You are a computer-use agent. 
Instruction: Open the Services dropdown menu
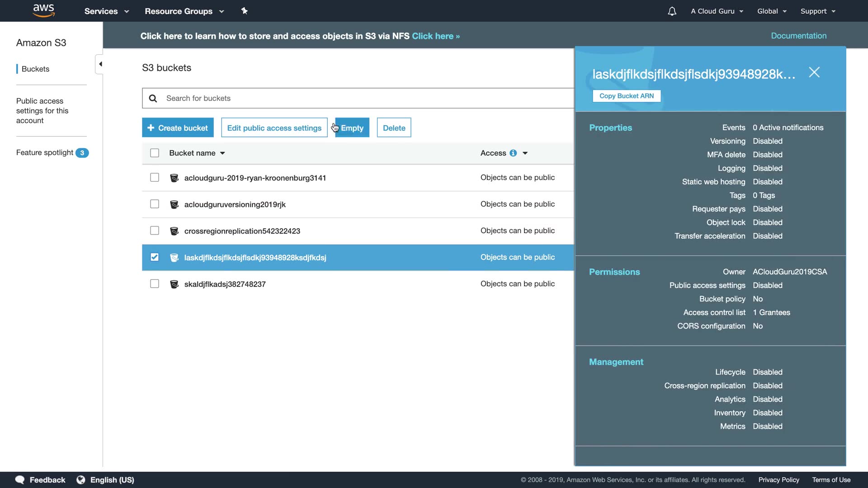point(106,11)
